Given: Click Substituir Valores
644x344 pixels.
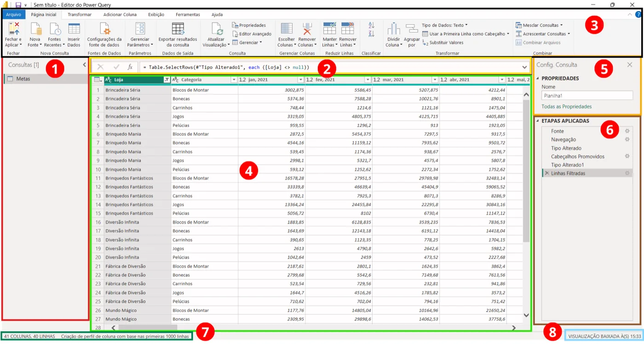Looking at the screenshot, I should click(443, 42).
